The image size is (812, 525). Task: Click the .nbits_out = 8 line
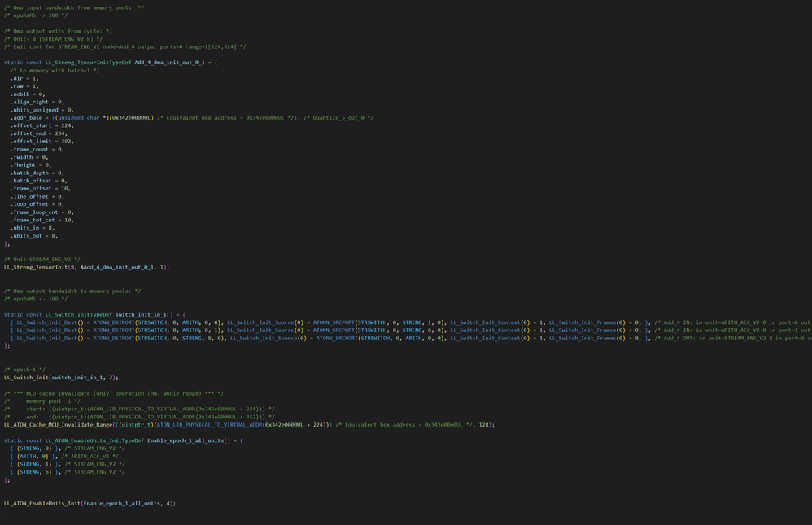click(x=33, y=236)
